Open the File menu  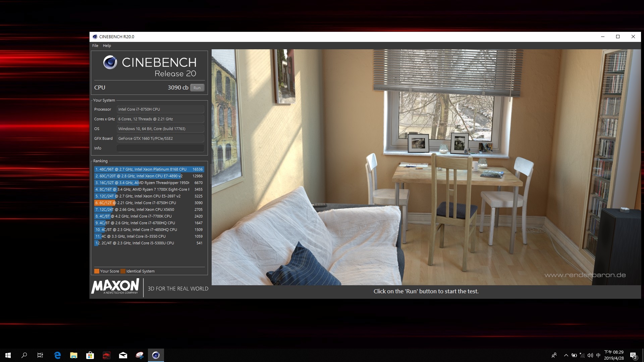(x=95, y=46)
